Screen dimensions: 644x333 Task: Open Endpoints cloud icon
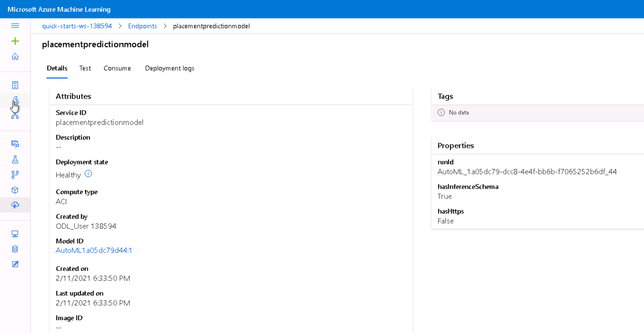pyautogui.click(x=15, y=205)
